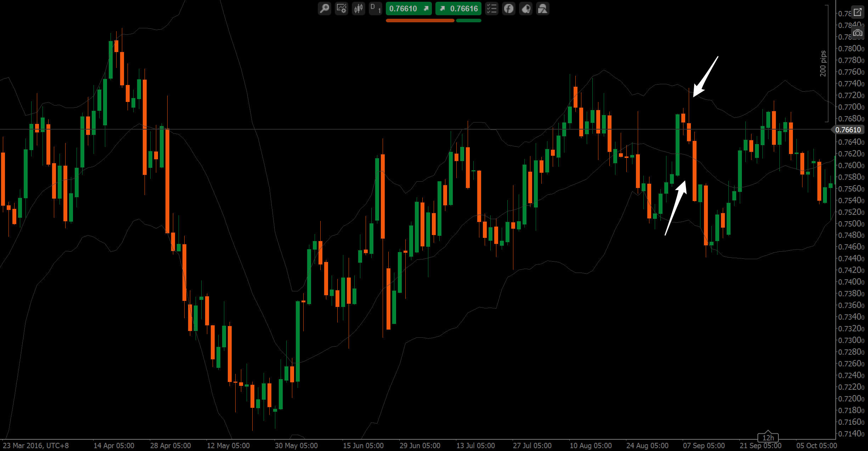Screen dimensions: 868x451
Task: Click the zoom-in magnifier icon
Action: coord(324,8)
